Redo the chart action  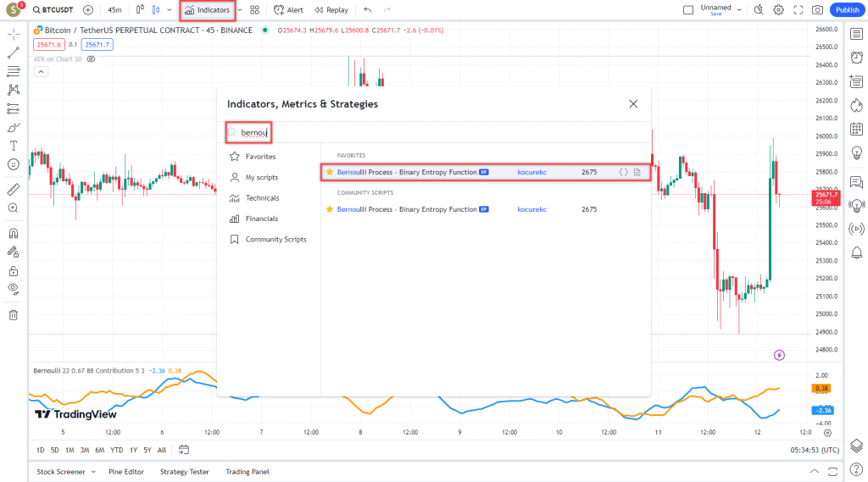click(x=387, y=10)
